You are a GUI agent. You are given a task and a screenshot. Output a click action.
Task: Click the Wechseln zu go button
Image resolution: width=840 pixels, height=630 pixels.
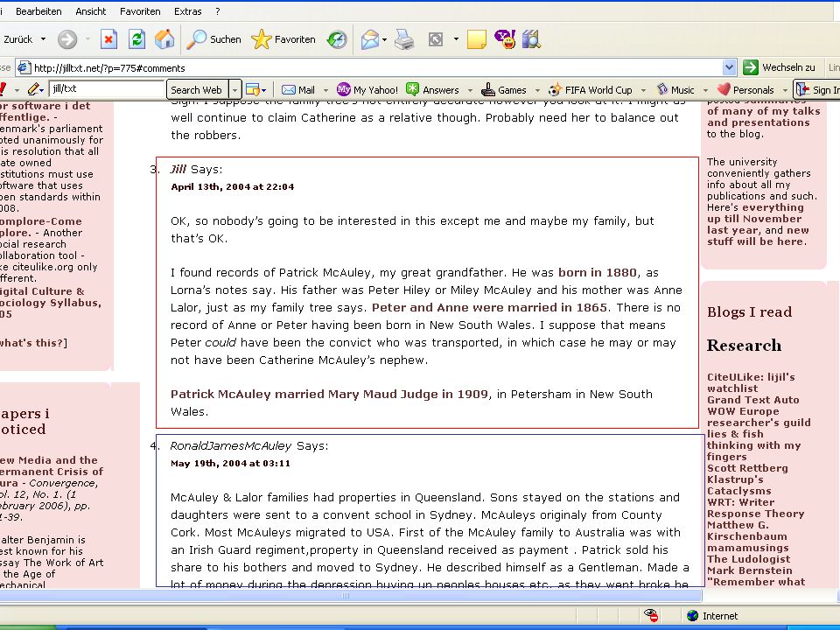point(780,67)
